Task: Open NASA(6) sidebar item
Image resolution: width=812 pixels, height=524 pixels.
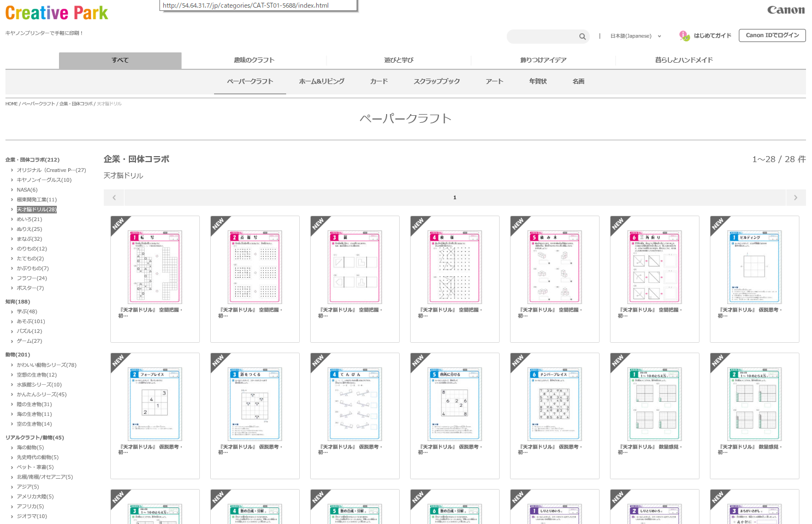Action: (x=27, y=190)
